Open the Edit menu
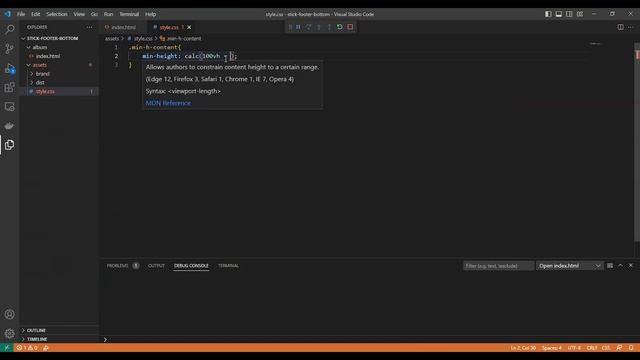Image resolution: width=640 pixels, height=360 pixels. (36, 14)
